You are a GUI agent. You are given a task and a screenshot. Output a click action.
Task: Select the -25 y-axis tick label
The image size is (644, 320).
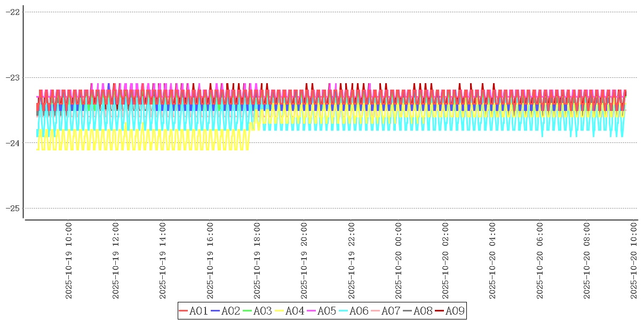(x=12, y=208)
